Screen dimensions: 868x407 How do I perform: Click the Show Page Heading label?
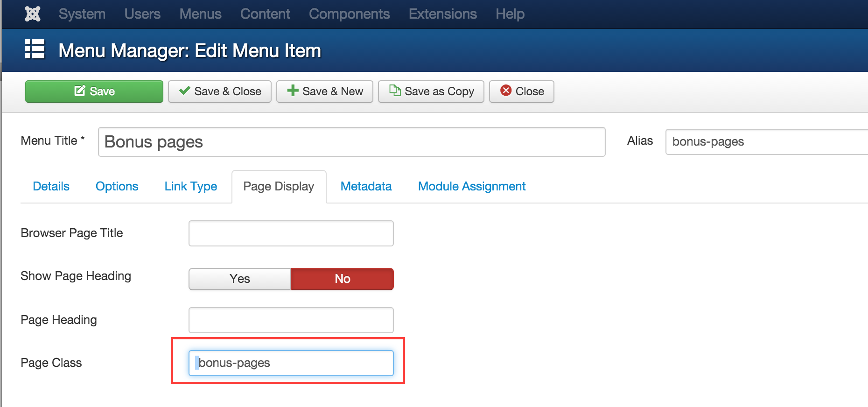(x=76, y=276)
